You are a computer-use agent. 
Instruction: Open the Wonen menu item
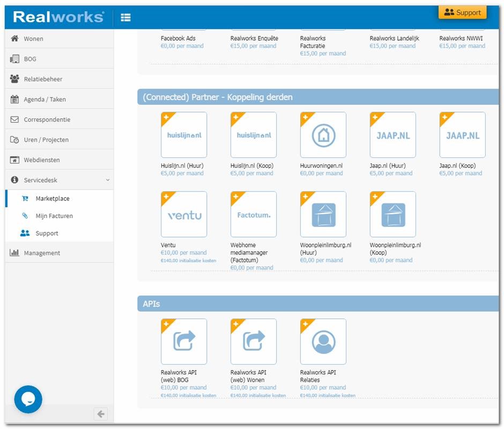(59, 39)
